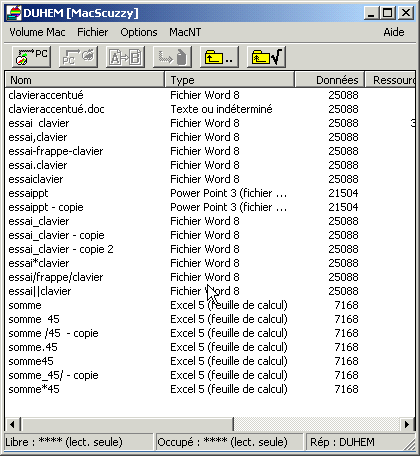The height and width of the screenshot is (456, 420).
Task: Click the folder with checkmark toolbar icon
Action: pos(266,57)
